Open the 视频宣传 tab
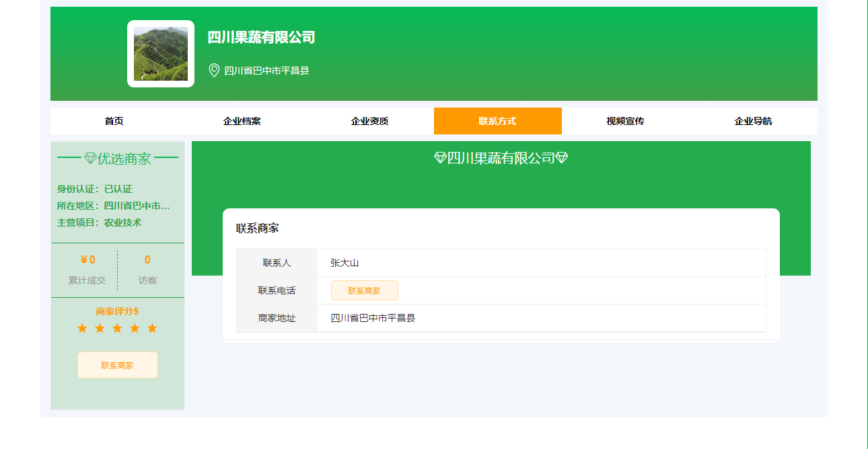This screenshot has width=868, height=449. [x=625, y=121]
